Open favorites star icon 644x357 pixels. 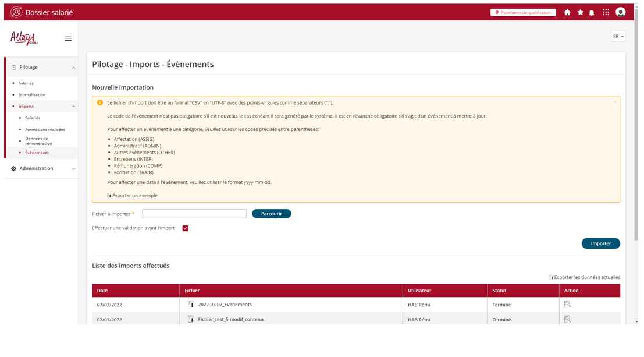(580, 12)
